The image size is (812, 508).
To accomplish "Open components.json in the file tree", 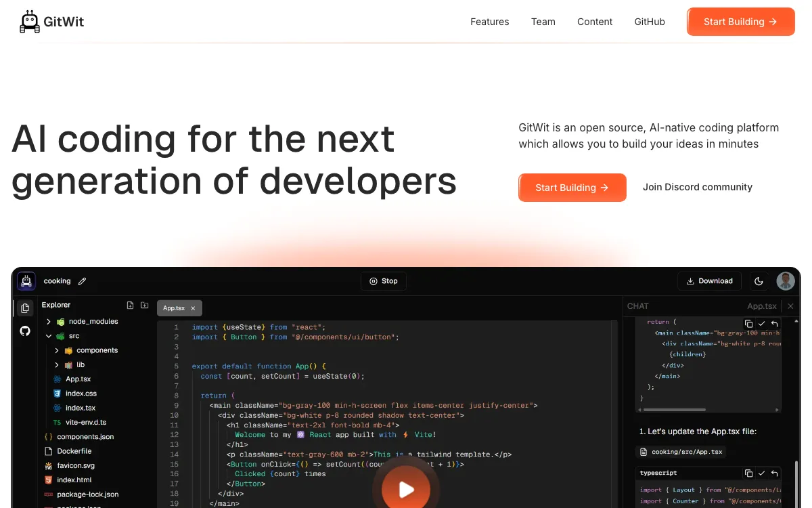I will pos(85,437).
